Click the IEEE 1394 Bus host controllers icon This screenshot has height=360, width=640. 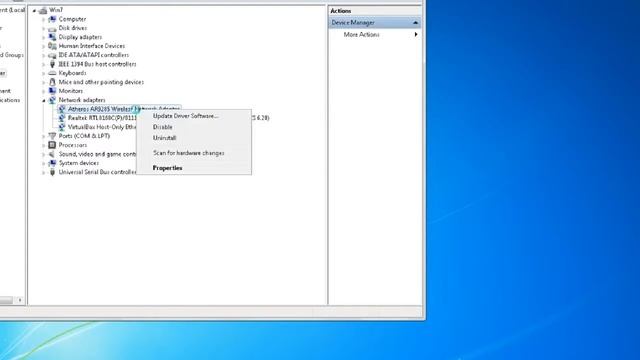click(52, 64)
